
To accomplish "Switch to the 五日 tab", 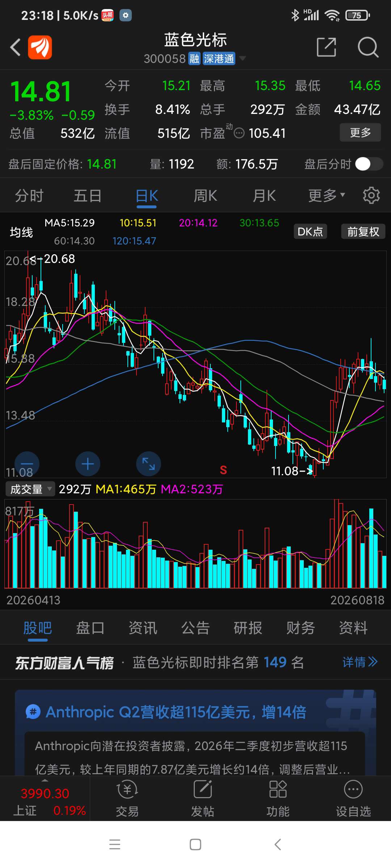I will tap(88, 196).
